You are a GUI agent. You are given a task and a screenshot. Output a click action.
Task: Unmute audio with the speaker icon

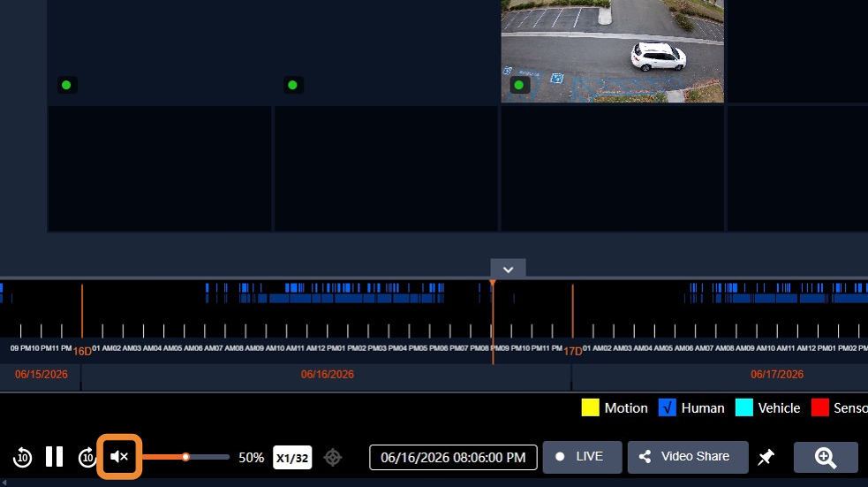tap(119, 457)
